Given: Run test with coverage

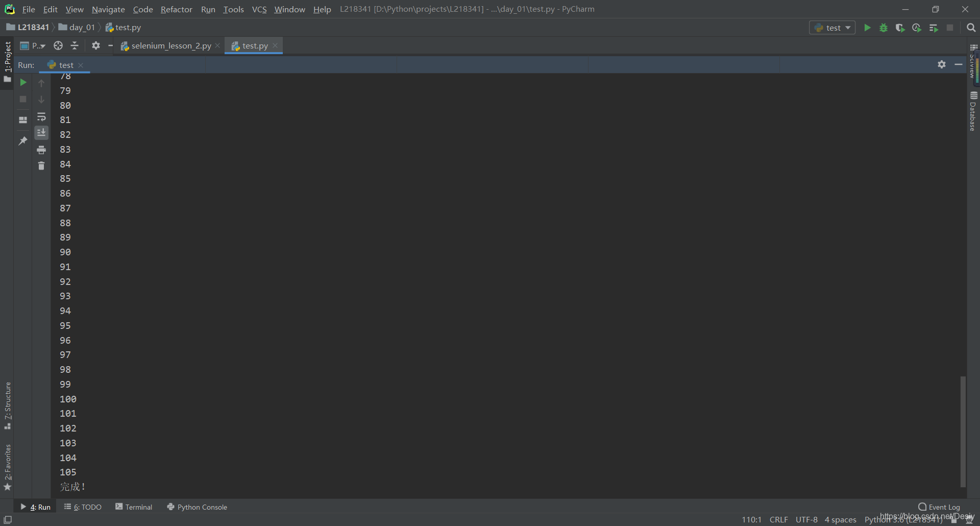Looking at the screenshot, I should [900, 28].
